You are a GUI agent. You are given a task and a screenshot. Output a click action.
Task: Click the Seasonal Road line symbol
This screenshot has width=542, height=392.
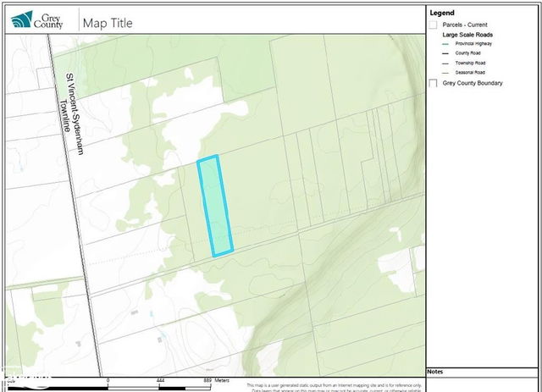click(445, 73)
